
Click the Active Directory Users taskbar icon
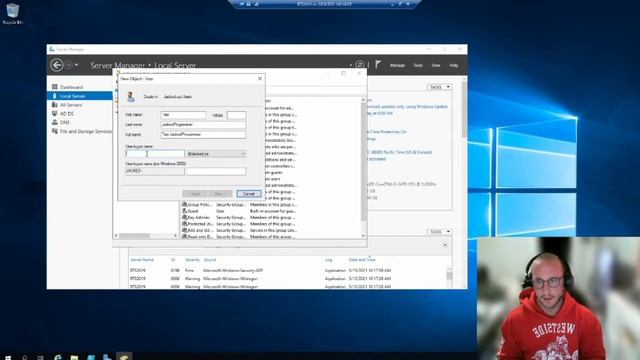point(124,357)
